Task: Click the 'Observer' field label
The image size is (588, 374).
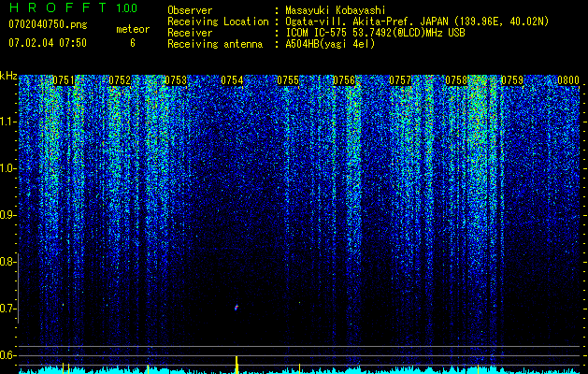Action: pos(190,10)
